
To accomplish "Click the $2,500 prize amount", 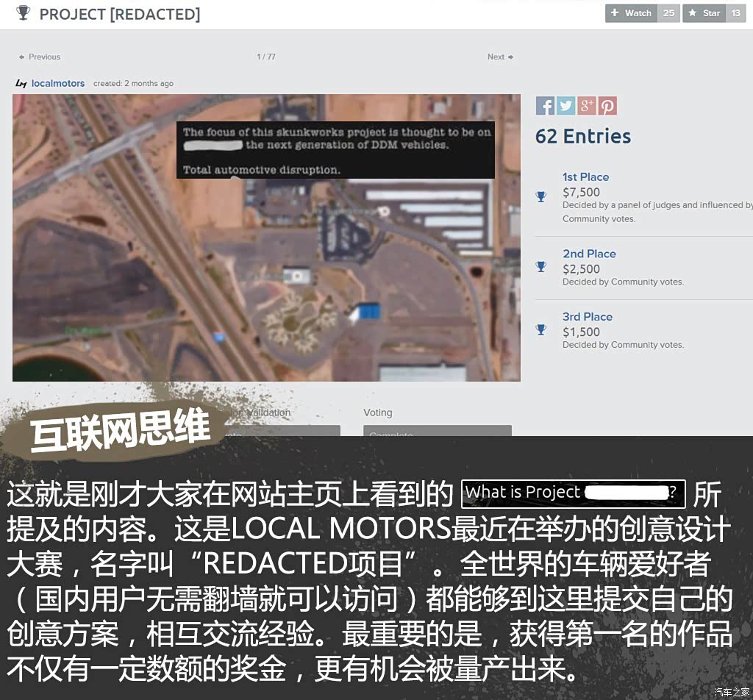I will point(581,269).
